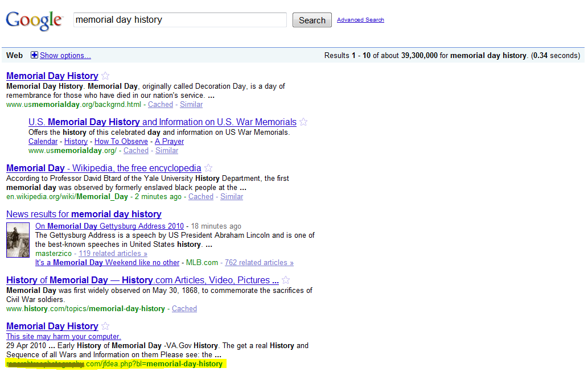
Task: Click the Search button
Action: tap(312, 20)
